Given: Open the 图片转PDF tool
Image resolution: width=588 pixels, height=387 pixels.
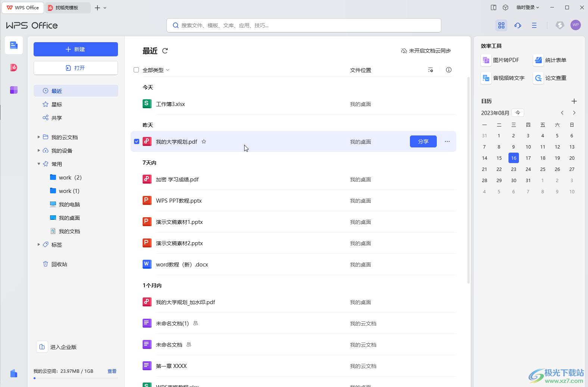Looking at the screenshot, I should [500, 60].
